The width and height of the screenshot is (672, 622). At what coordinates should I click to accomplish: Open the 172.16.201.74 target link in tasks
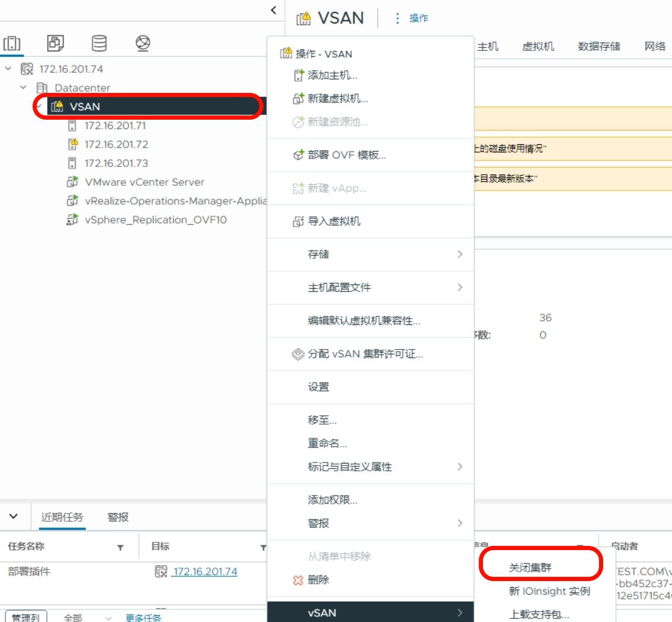tap(205, 572)
